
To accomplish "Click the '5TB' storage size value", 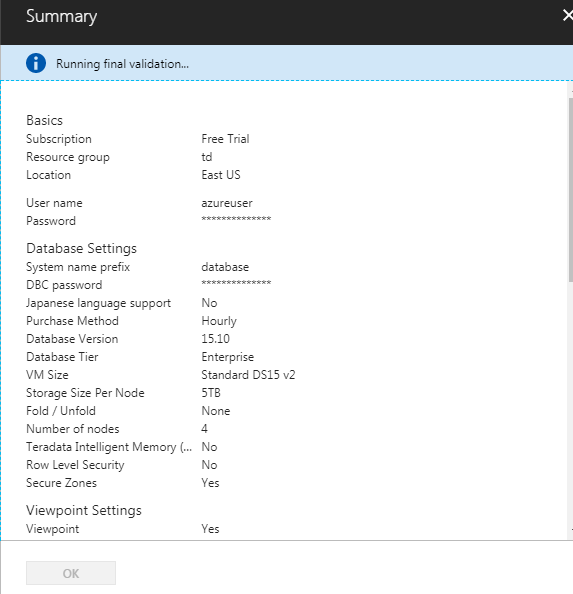I will tap(211, 393).
